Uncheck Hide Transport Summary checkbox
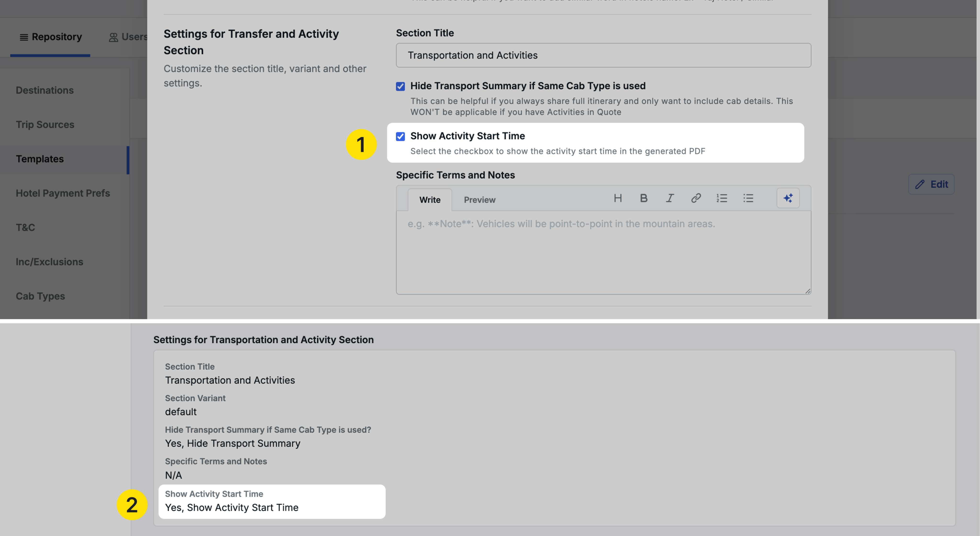 (400, 86)
